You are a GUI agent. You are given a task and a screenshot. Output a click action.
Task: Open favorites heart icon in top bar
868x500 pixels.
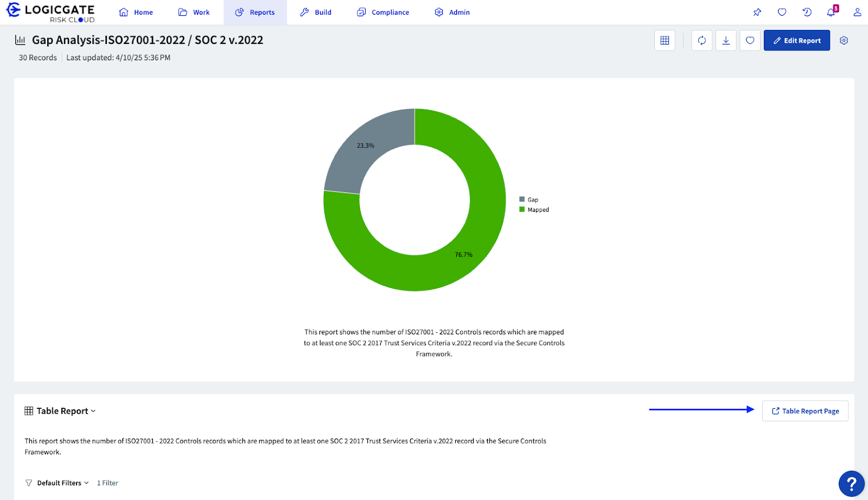click(782, 12)
